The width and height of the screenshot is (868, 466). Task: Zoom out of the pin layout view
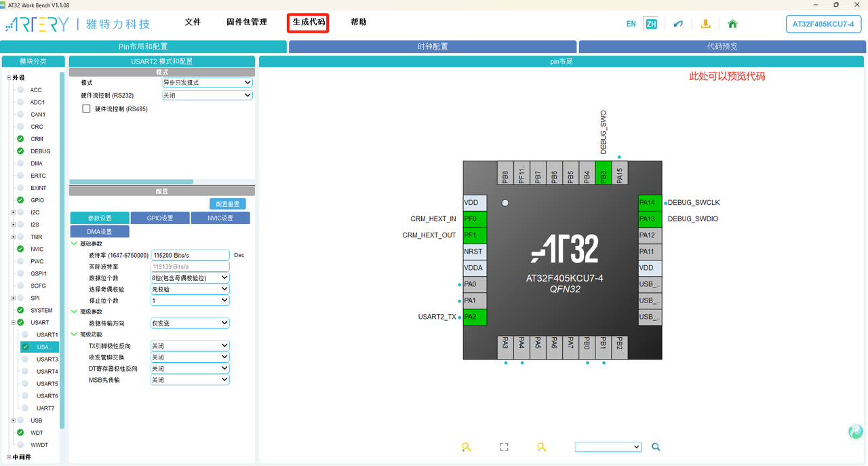pos(541,447)
